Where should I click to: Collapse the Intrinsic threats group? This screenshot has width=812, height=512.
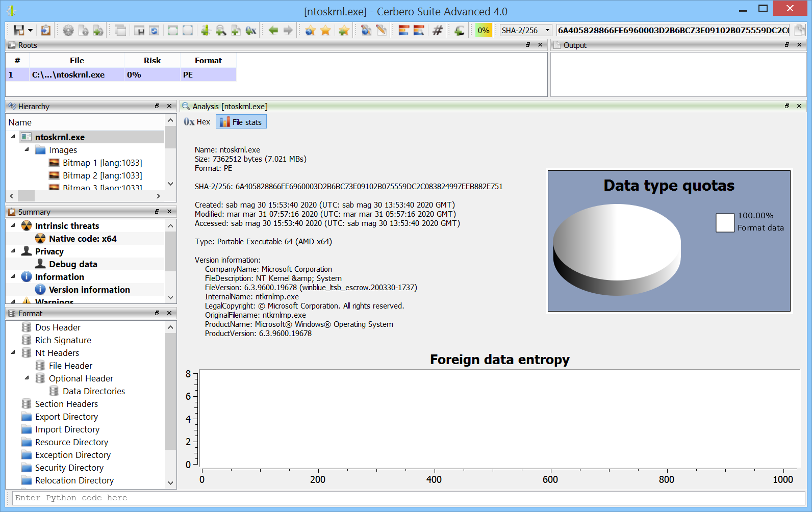(13, 225)
